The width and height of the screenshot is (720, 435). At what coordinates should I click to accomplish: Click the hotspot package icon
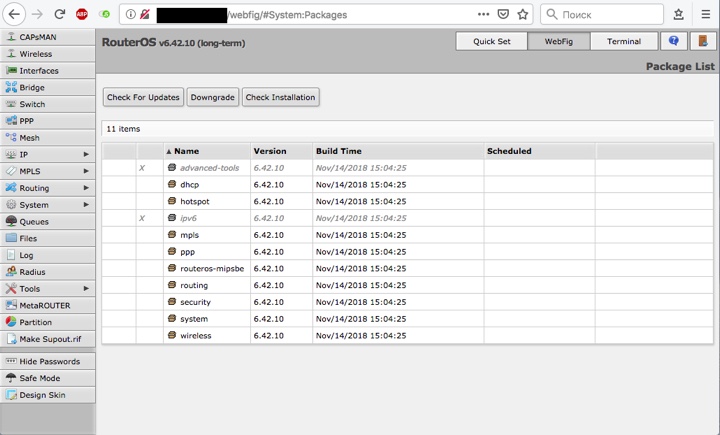click(x=172, y=201)
